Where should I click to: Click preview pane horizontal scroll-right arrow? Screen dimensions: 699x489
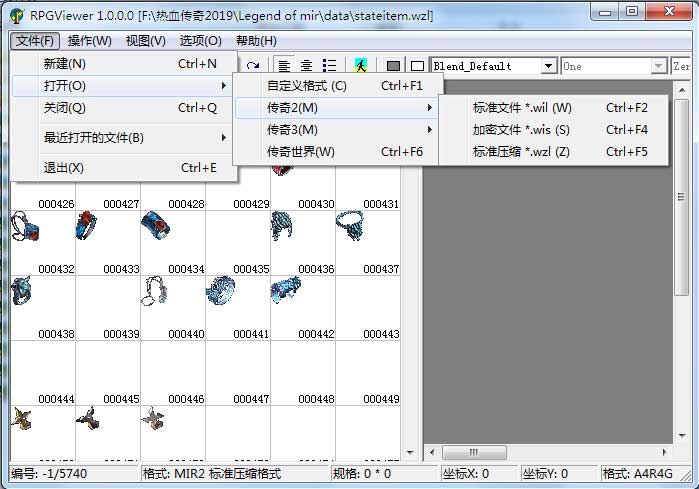[665, 452]
